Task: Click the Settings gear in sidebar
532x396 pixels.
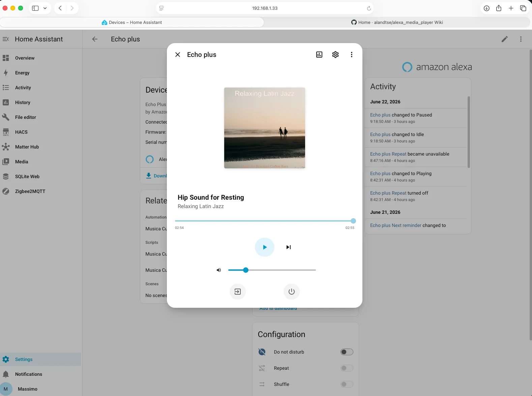Action: pos(6,359)
